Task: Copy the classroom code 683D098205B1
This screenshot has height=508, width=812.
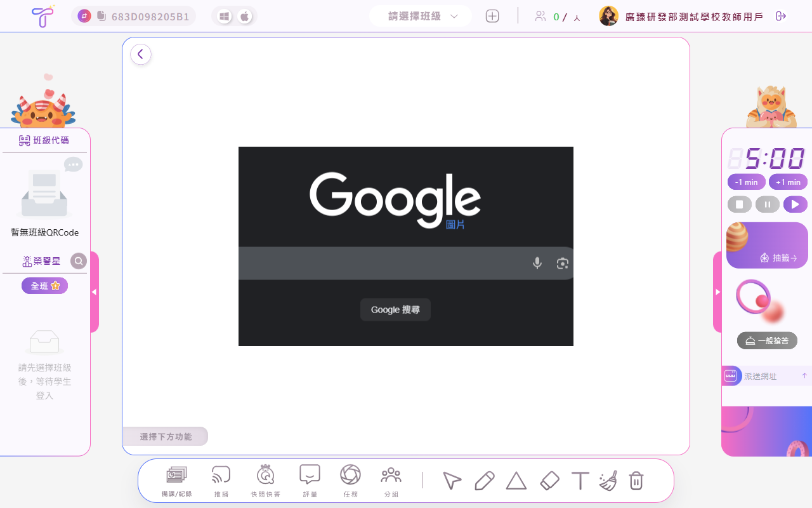Action: click(101, 16)
